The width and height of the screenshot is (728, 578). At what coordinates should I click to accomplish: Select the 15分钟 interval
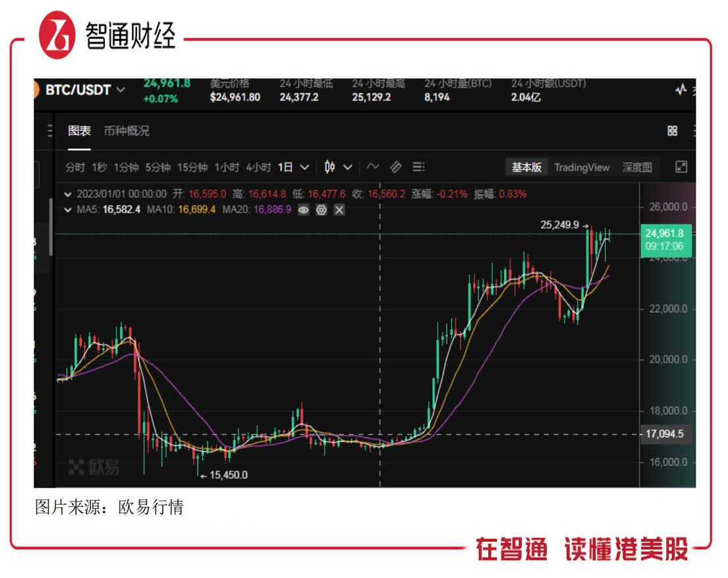pyautogui.click(x=192, y=167)
